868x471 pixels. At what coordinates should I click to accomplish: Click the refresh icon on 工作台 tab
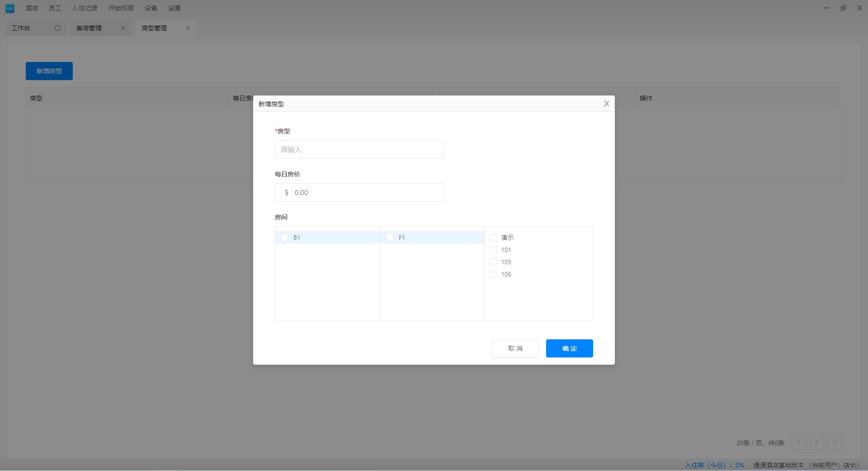58,28
